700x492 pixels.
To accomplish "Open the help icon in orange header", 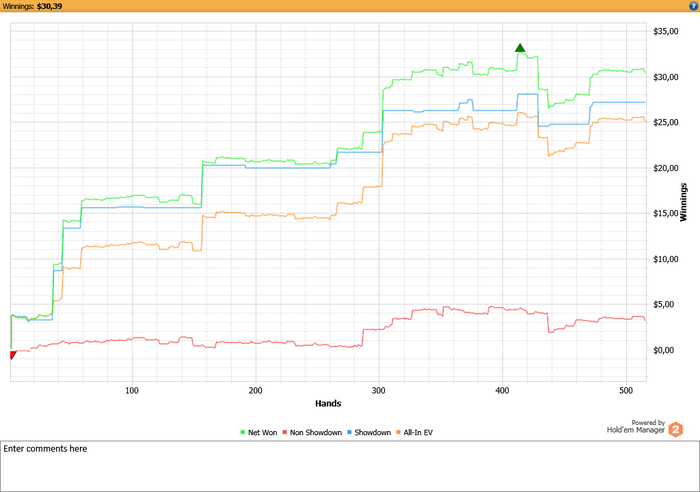I will click(x=693, y=6).
